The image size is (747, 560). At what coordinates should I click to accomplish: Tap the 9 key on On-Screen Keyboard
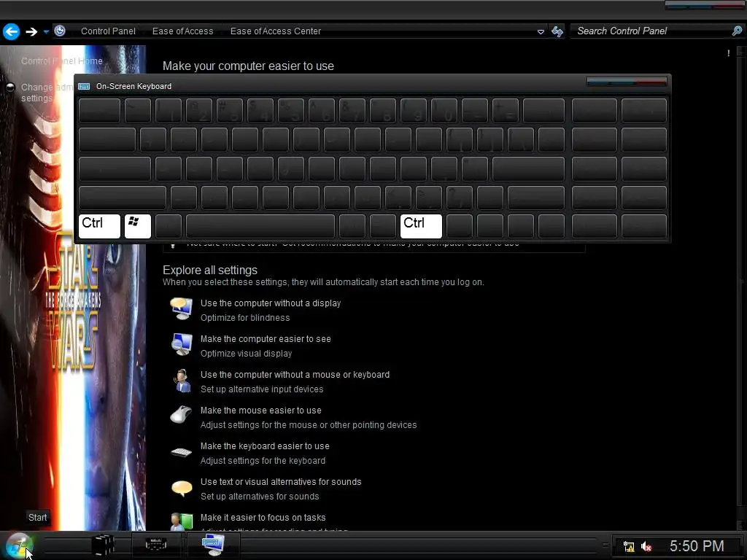click(x=413, y=111)
